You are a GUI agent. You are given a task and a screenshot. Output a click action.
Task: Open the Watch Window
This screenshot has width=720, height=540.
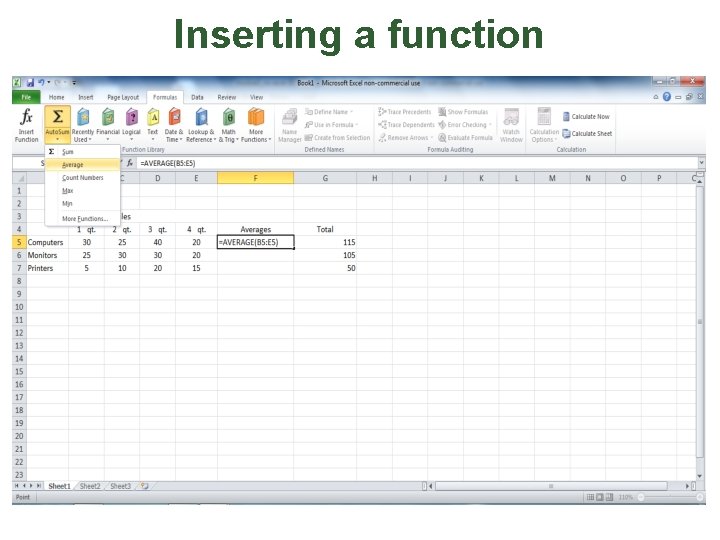coord(511,125)
